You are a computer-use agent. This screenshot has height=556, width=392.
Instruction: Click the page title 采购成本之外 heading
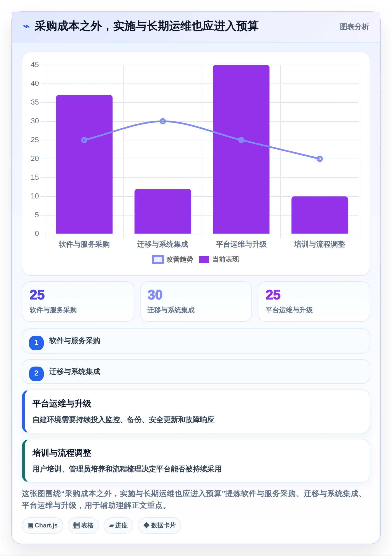point(146,26)
